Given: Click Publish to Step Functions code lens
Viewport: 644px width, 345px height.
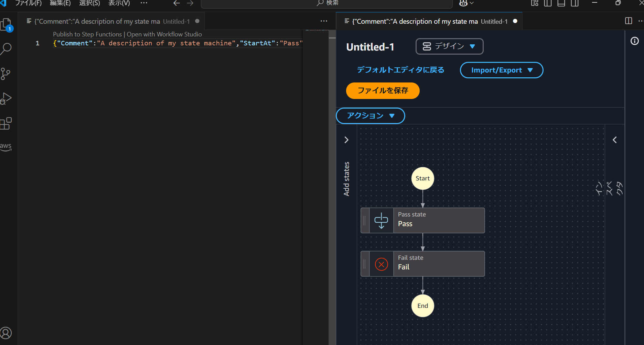Looking at the screenshot, I should coord(87,34).
